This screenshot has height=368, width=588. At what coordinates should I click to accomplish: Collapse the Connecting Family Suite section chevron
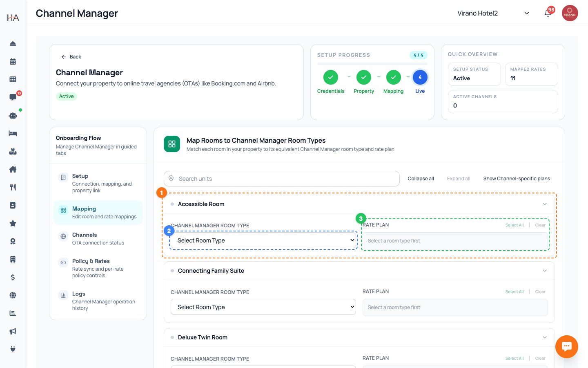(545, 271)
